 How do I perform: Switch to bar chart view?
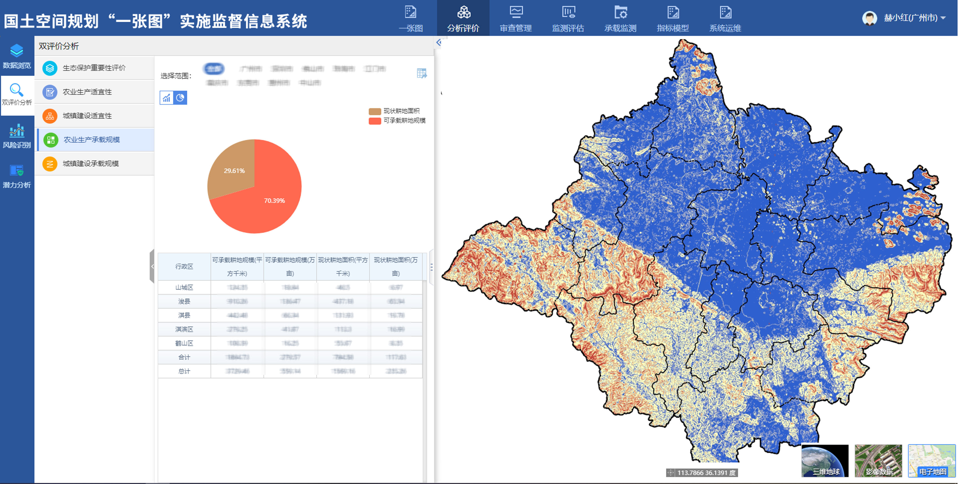pyautogui.click(x=166, y=98)
